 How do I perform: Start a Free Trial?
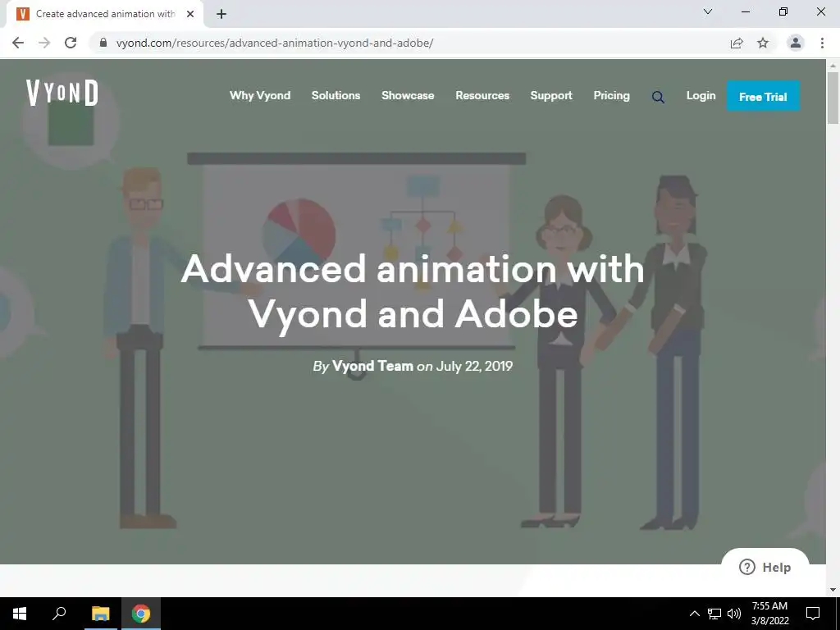click(x=763, y=96)
